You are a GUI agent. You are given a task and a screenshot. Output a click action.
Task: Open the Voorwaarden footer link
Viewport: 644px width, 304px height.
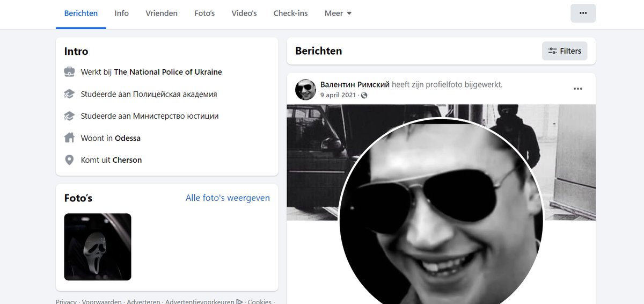tap(101, 302)
